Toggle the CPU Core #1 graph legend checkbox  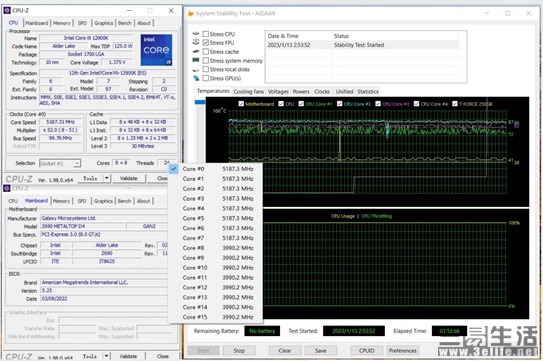(301, 104)
